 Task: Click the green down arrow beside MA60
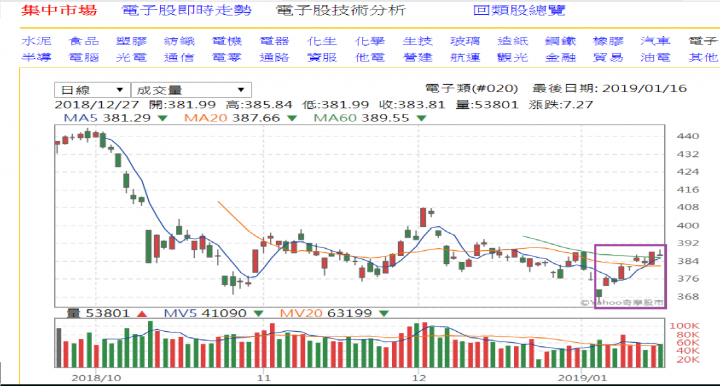click(x=422, y=118)
